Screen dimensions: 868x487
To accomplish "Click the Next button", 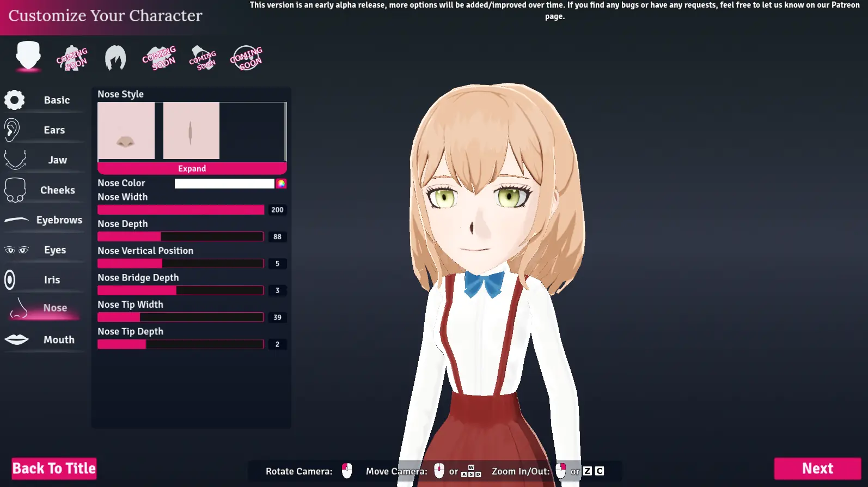I will tap(817, 468).
